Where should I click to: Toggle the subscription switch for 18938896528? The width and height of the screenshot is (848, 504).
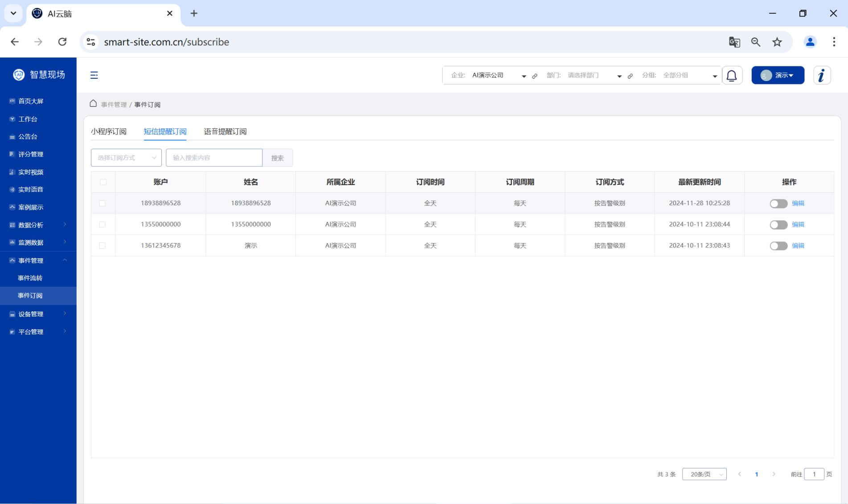778,203
